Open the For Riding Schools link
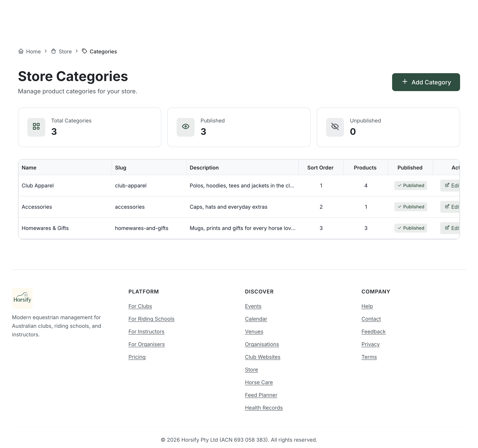Image resolution: width=478 pixels, height=448 pixels. (151, 319)
